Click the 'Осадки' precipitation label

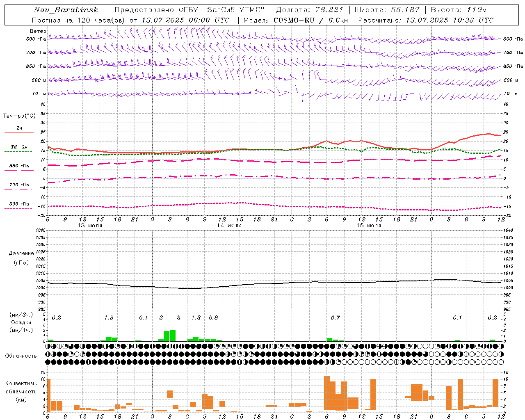[x=21, y=322]
